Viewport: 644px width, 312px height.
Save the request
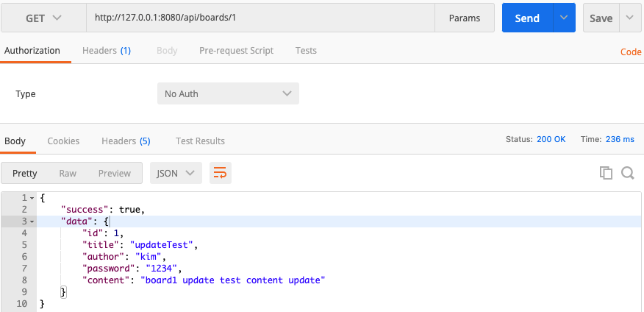point(601,18)
